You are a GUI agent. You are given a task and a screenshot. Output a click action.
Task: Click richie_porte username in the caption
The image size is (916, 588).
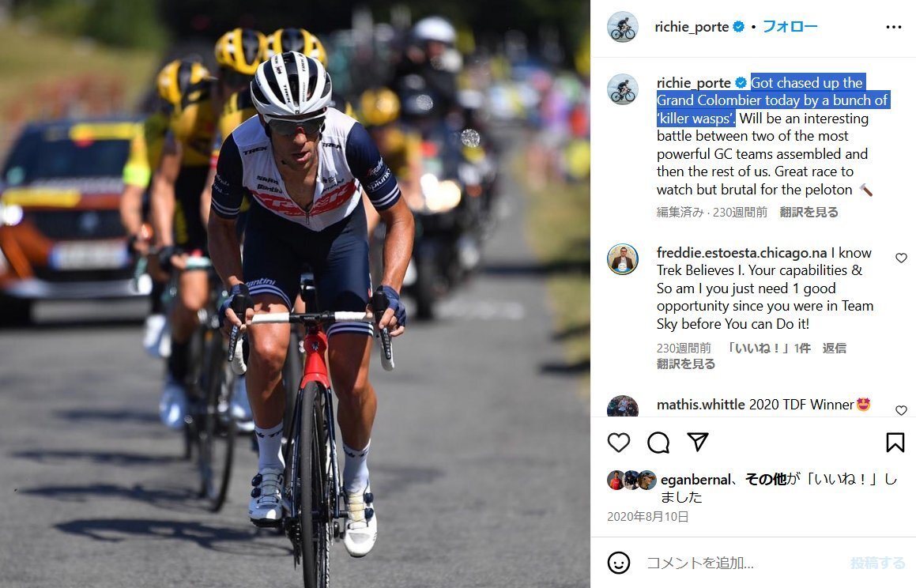click(693, 83)
